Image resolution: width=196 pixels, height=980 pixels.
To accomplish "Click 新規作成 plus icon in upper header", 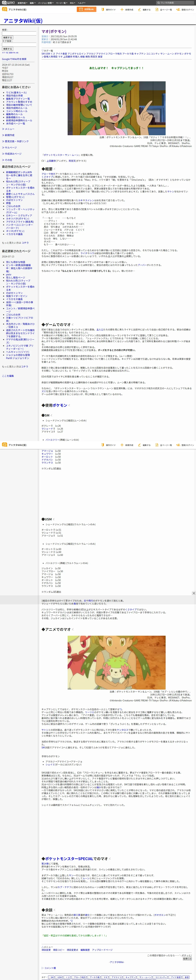I will point(127,9).
